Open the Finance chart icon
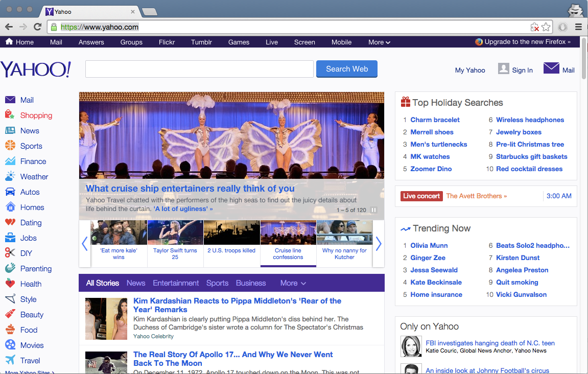The width and height of the screenshot is (588, 374). 10,161
